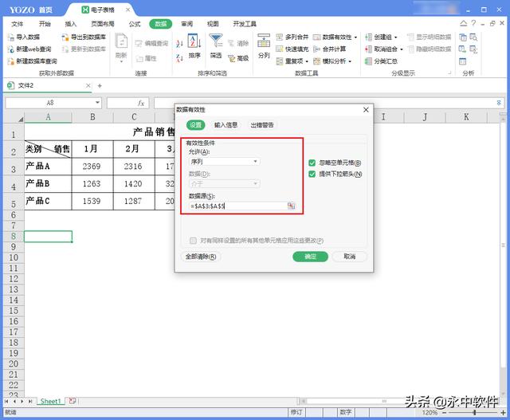Click the 导入数据 (Import Data) icon
510x420 pixels.
pyautogui.click(x=11, y=37)
